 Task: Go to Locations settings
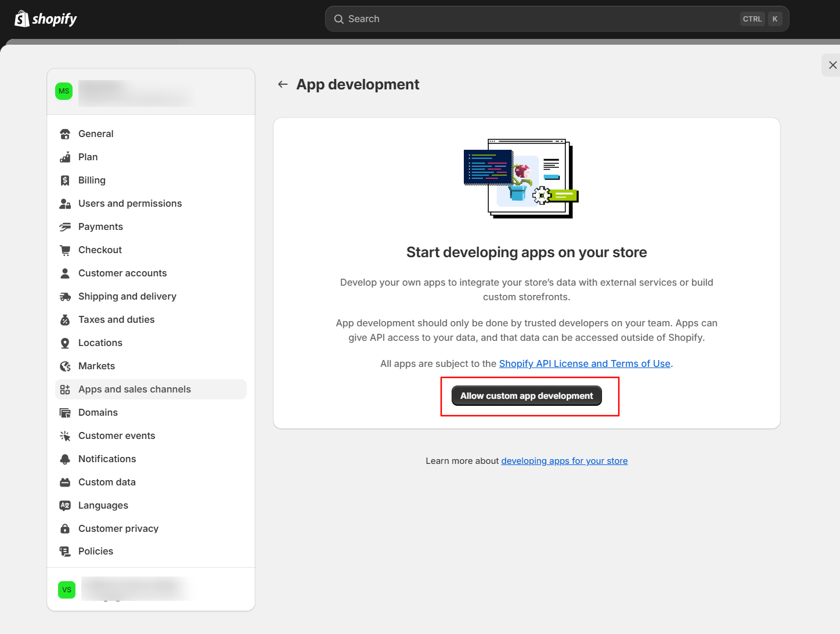[151, 343]
